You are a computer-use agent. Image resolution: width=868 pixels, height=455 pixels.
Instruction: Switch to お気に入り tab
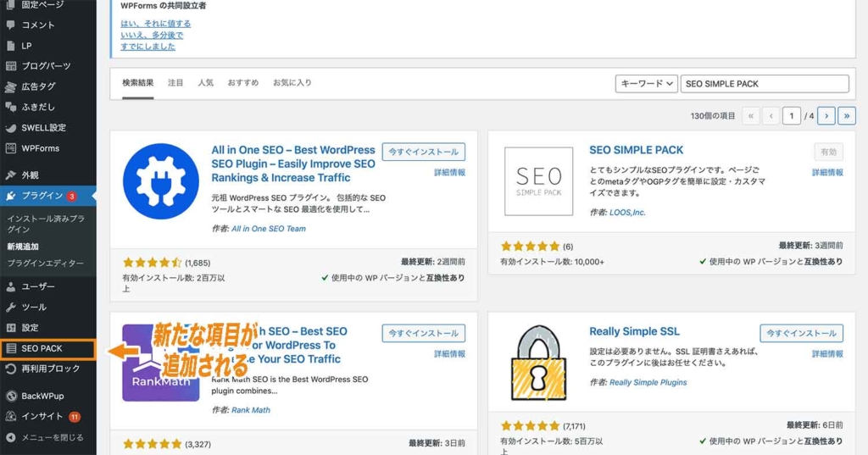click(292, 82)
